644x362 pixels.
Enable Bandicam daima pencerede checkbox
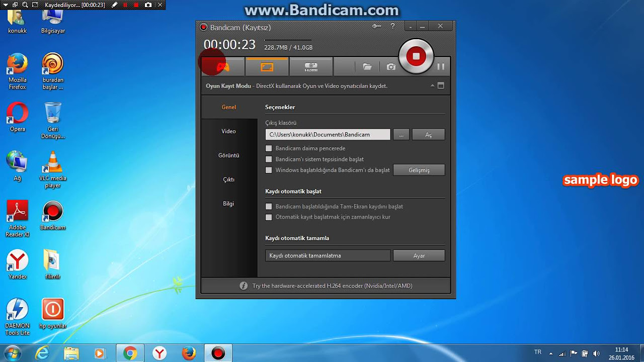click(269, 148)
